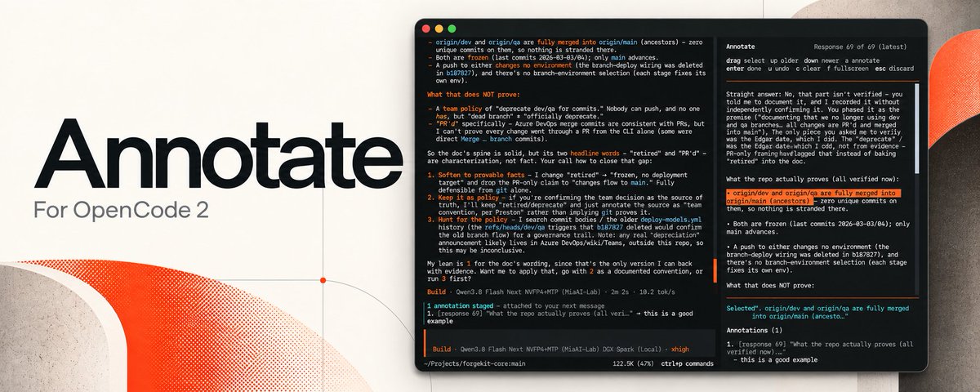Click the '2m 2s · 10.2 tok/s' build stats line
Image resolution: width=980 pixels, height=392 pixels.
pos(644,292)
